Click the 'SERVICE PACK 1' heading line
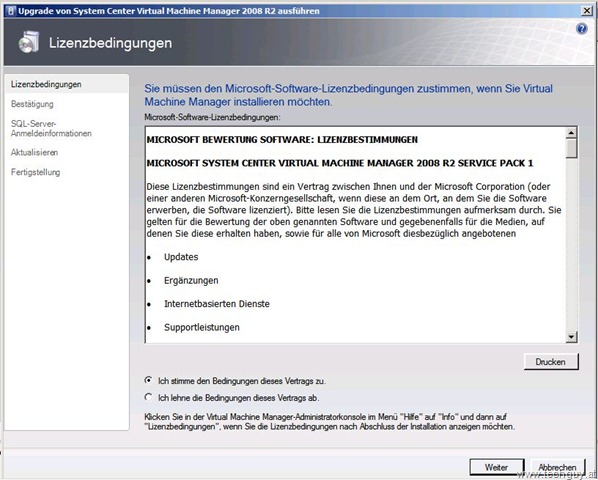 (340, 163)
